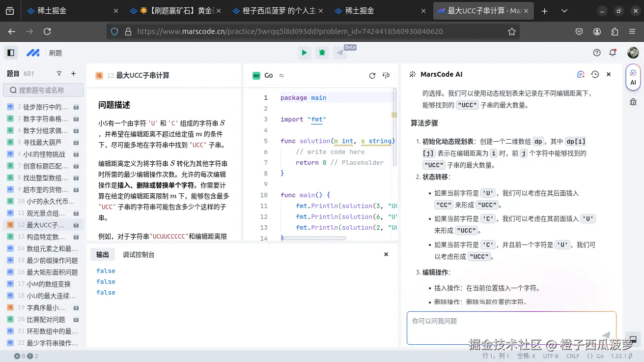Toggle the left sidebar panel icon
The height and width of the screenshot is (362, 644).
(11, 53)
